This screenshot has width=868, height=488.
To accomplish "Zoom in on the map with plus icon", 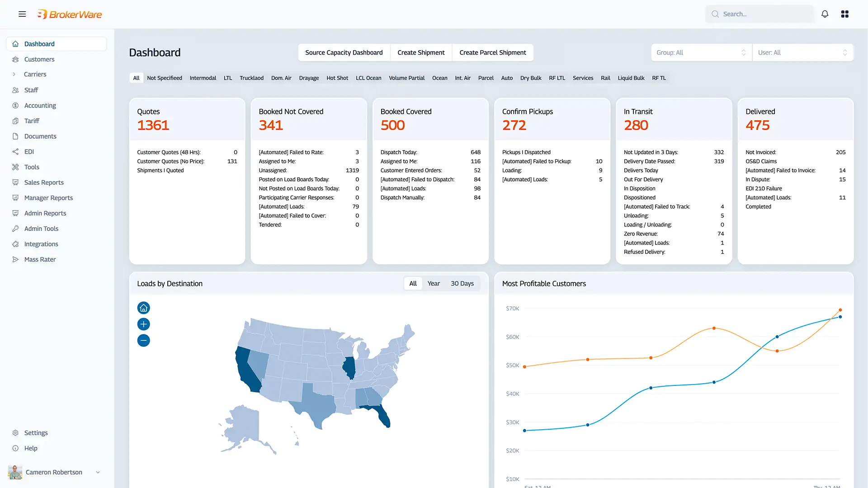I will point(143,324).
